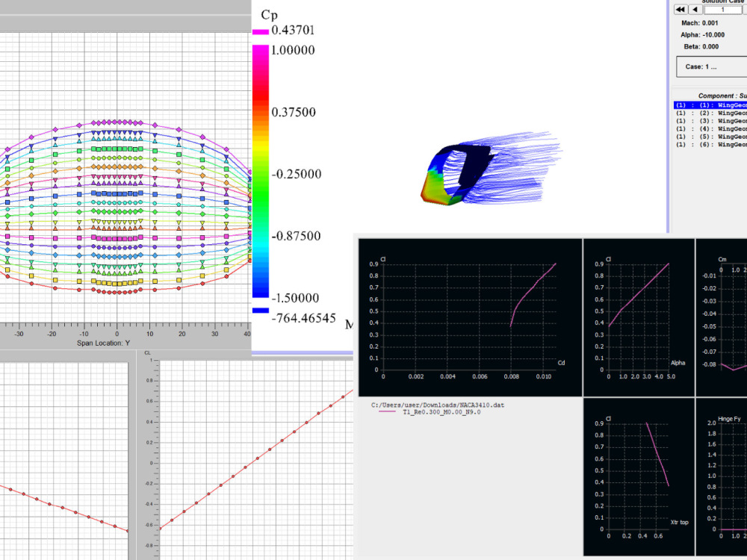Image resolution: width=747 pixels, height=560 pixels.
Task: Click the Cp color gradient bar
Action: pos(259,172)
